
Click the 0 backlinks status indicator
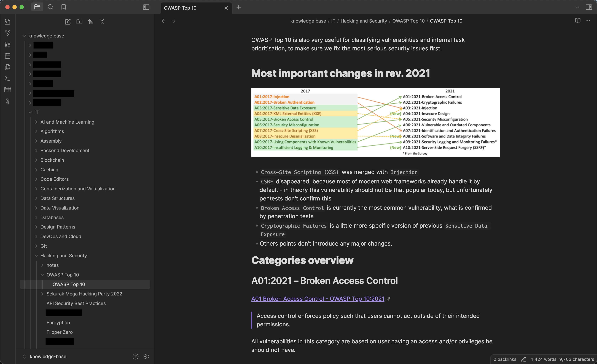click(x=505, y=359)
